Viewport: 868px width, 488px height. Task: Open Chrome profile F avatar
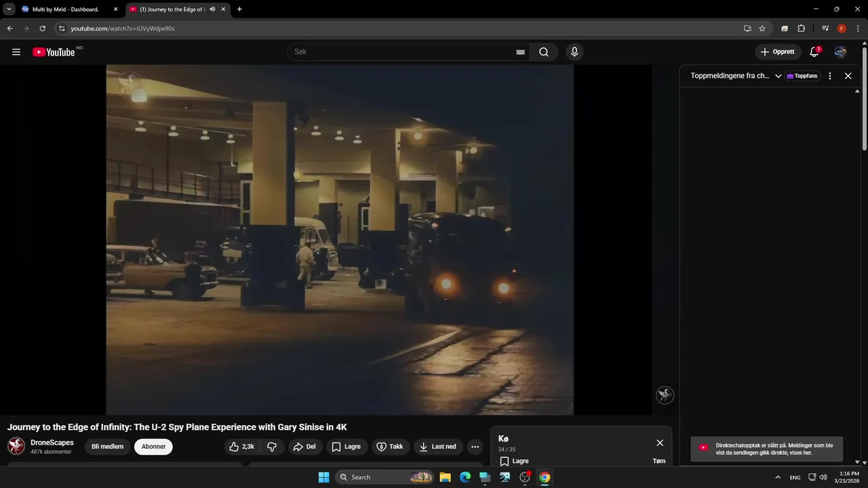[842, 28]
